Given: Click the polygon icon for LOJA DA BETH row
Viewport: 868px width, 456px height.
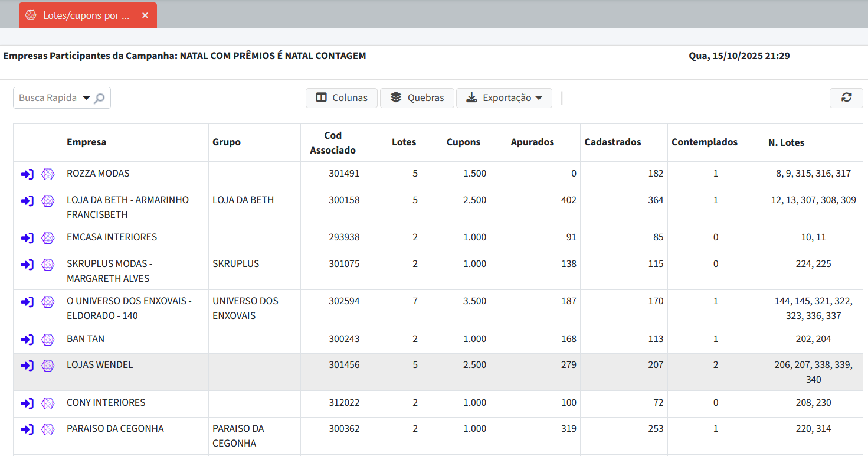Looking at the screenshot, I should point(48,201).
